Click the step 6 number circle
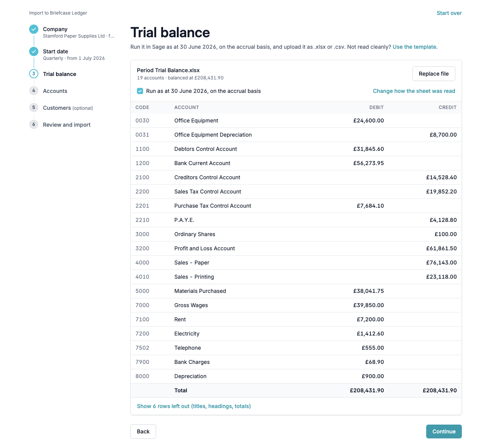Image resolution: width=491 pixels, height=448 pixels. tap(34, 124)
